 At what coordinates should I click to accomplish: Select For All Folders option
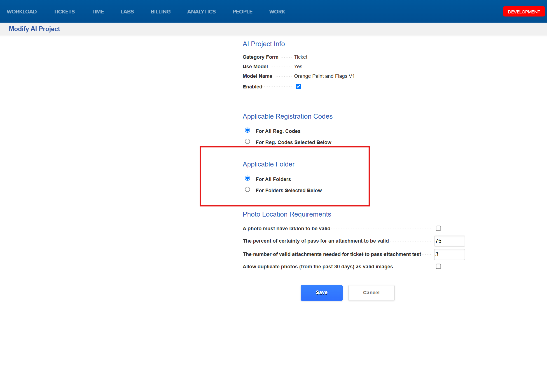247,179
